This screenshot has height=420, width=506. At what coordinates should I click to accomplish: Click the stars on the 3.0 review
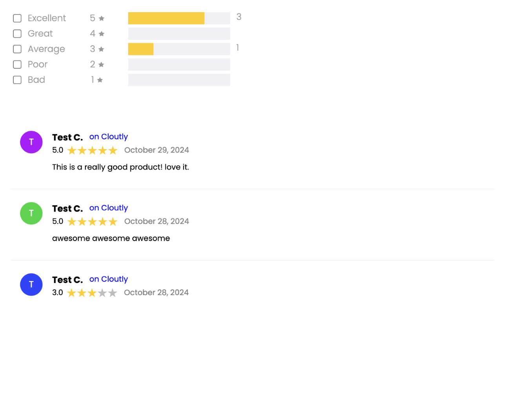click(92, 293)
